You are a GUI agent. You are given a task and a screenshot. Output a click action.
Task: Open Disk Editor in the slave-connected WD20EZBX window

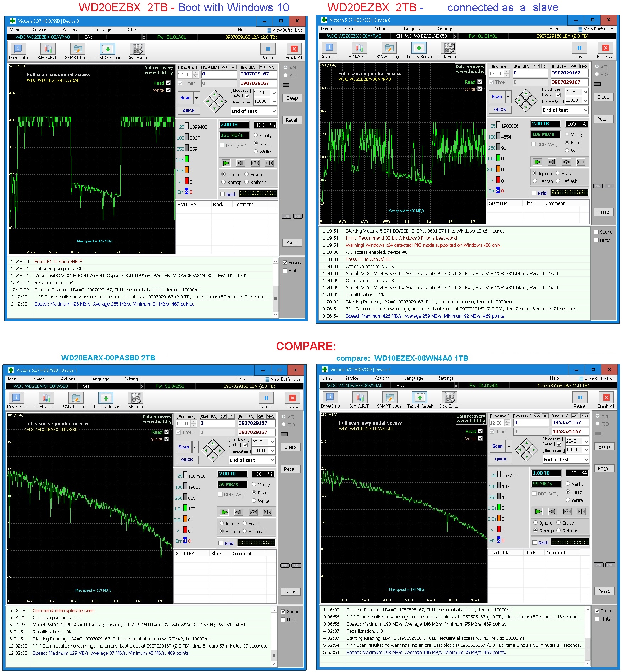[449, 50]
